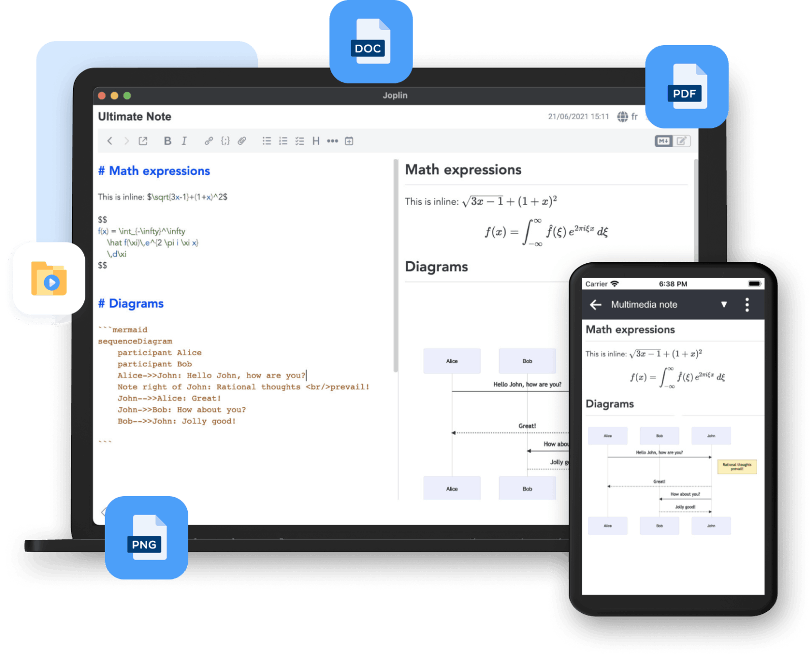Click the 'participant Alice' code line
Viewport: 812px width, 656px height.
point(159,353)
